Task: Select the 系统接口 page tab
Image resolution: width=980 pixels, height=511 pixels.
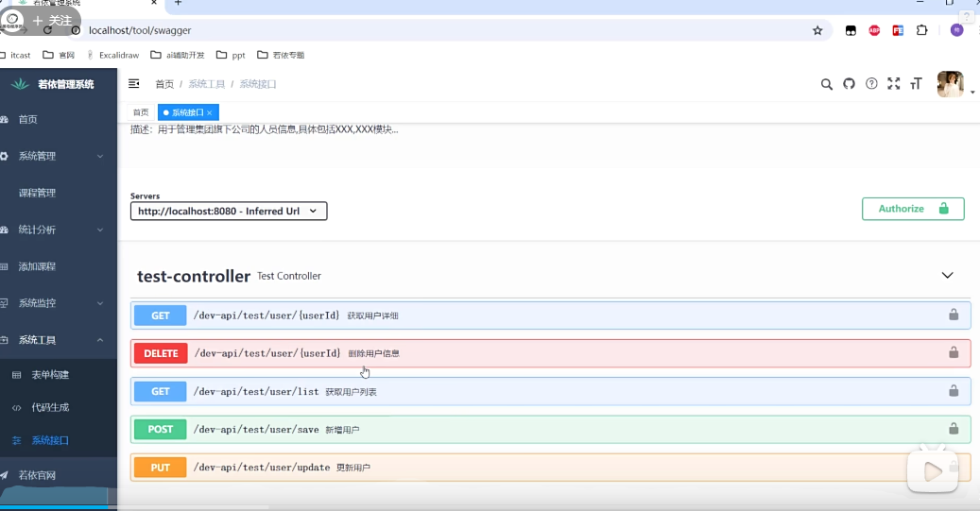Action: click(x=187, y=112)
